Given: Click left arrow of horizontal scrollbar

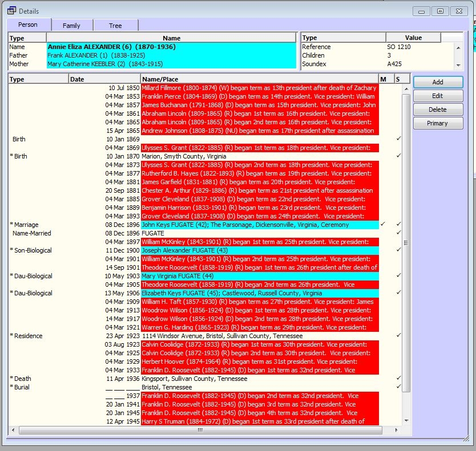Looking at the screenshot, I should point(13,430).
